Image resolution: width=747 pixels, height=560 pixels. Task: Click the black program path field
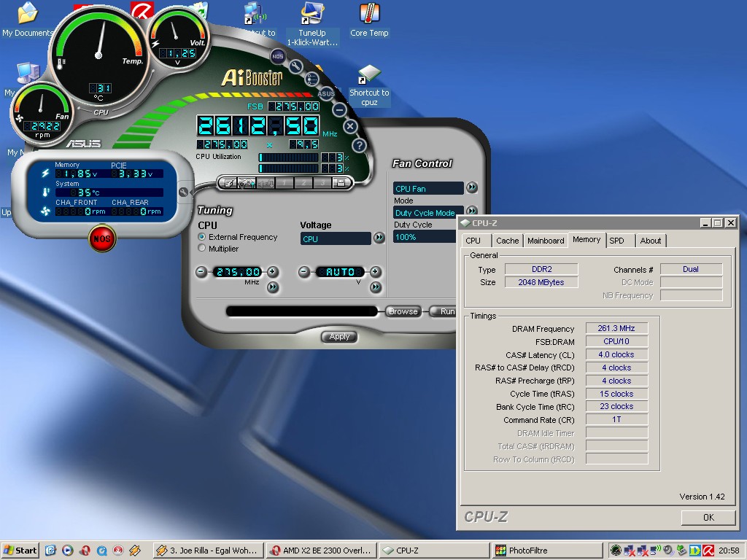301,311
